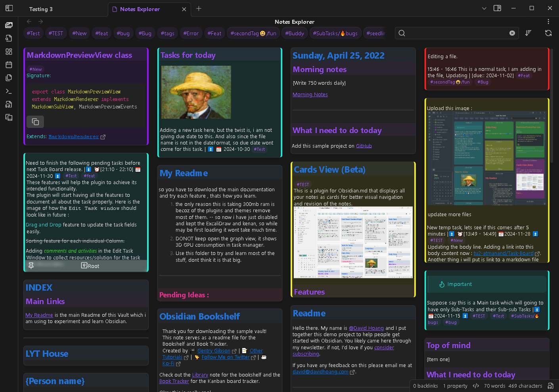
Task: Open the Morning Notes link
Action: click(310, 94)
